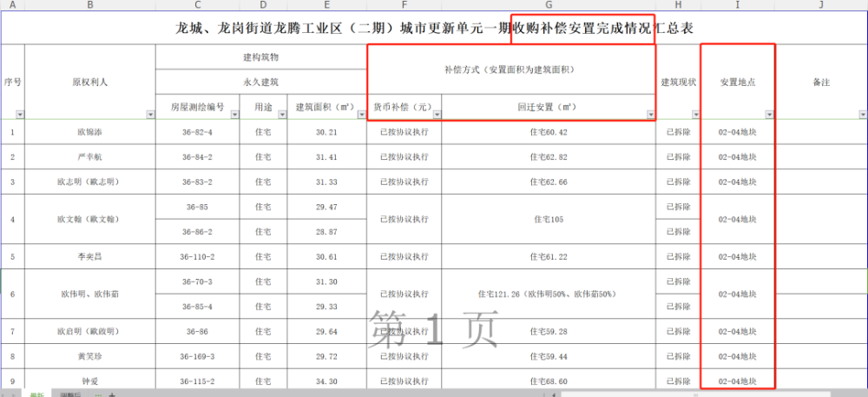Select column C header
Image resolution: width=868 pixels, height=397 pixels.
(198, 4)
